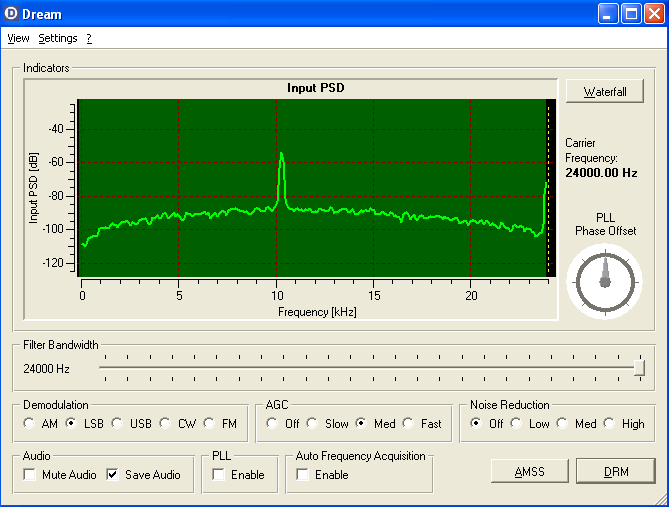Switch to DRM mode button
The image size is (669, 507).
click(x=616, y=471)
